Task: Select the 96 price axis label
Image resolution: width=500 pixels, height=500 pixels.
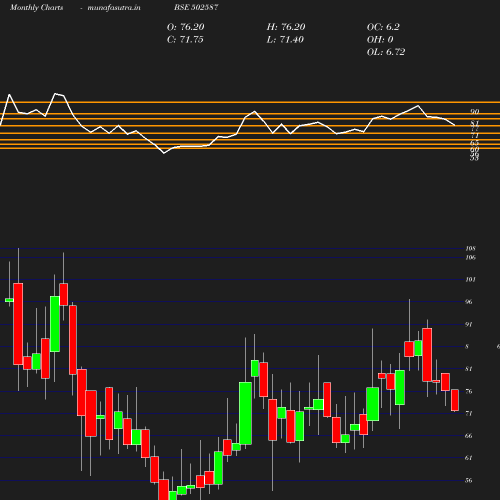Action: click(x=469, y=302)
